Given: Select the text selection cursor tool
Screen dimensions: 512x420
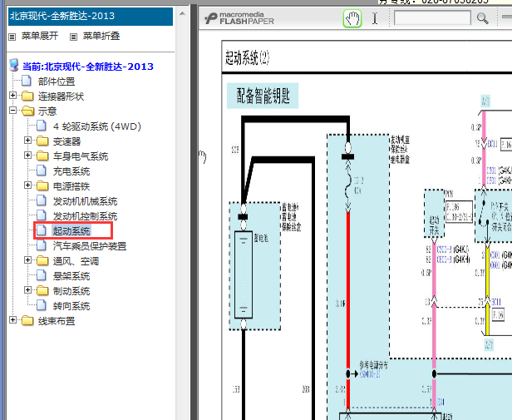Looking at the screenshot, I should pyautogui.click(x=375, y=18).
